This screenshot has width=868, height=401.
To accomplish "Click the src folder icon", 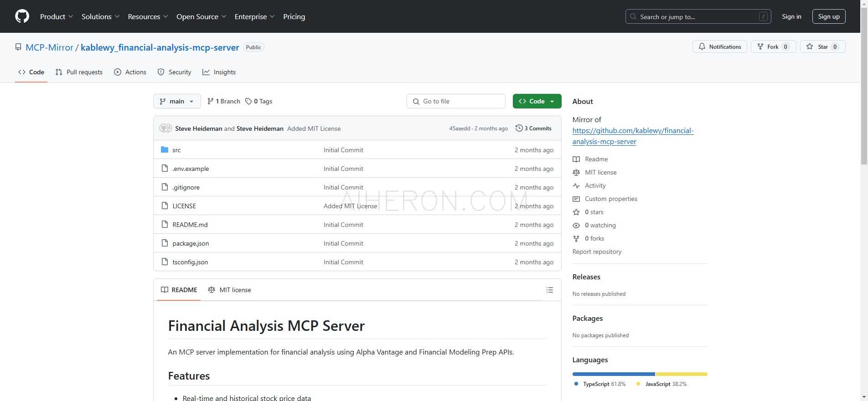I will pos(165,150).
